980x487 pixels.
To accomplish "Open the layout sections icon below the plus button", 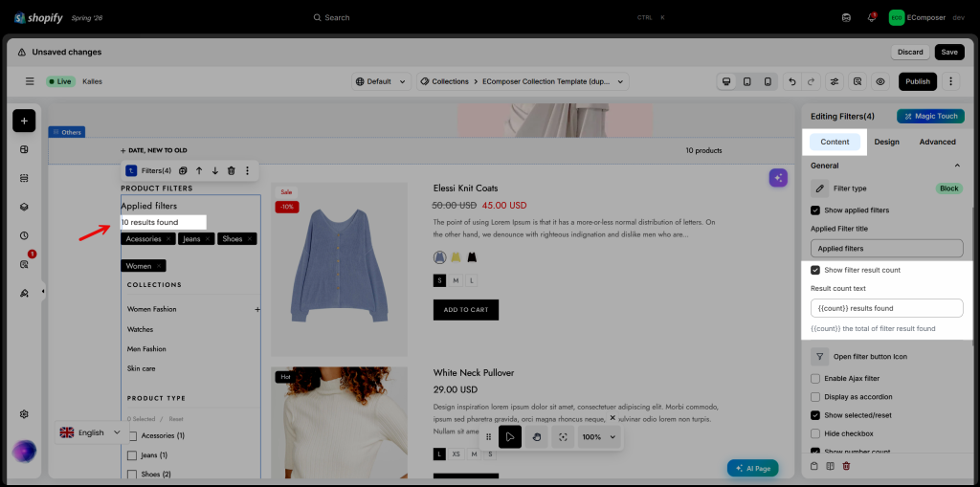I will pyautogui.click(x=24, y=149).
